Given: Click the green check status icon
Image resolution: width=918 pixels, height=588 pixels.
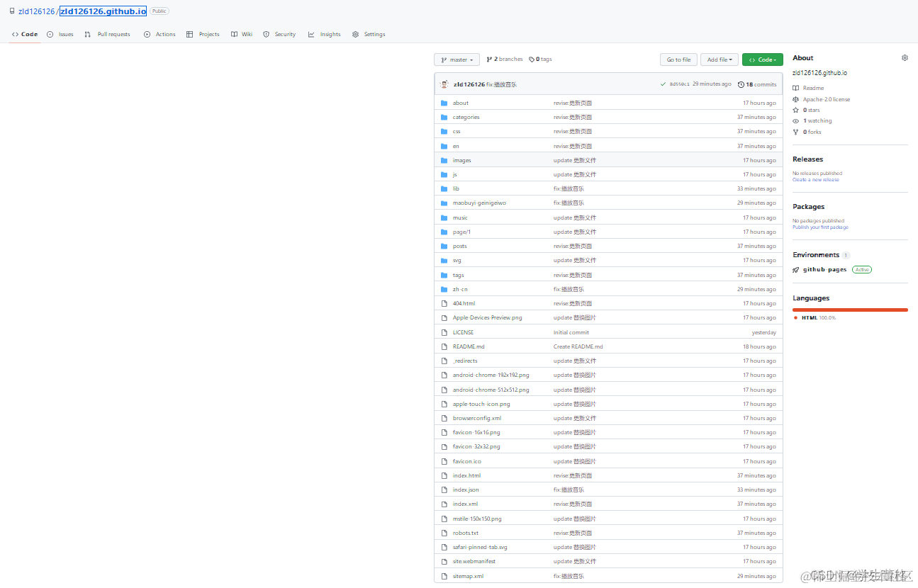Looking at the screenshot, I should point(663,84).
